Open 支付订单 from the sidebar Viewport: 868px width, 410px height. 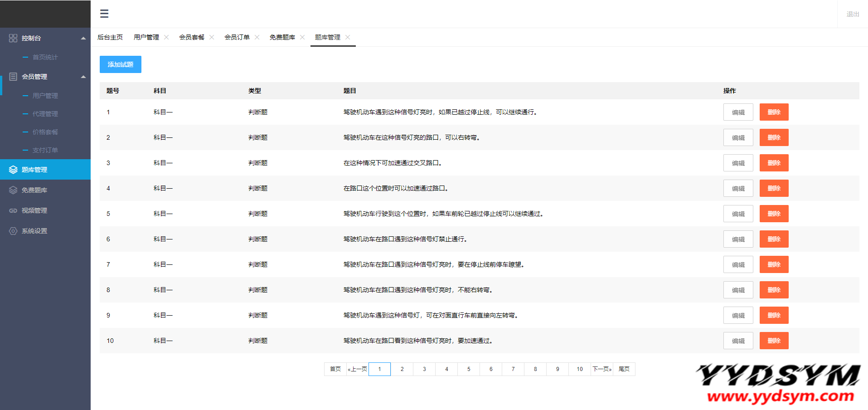(x=45, y=150)
